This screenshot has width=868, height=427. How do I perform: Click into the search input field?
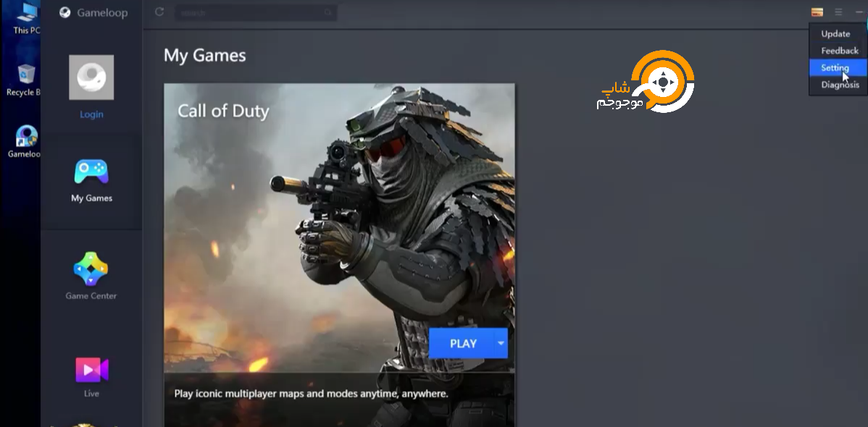click(x=256, y=12)
